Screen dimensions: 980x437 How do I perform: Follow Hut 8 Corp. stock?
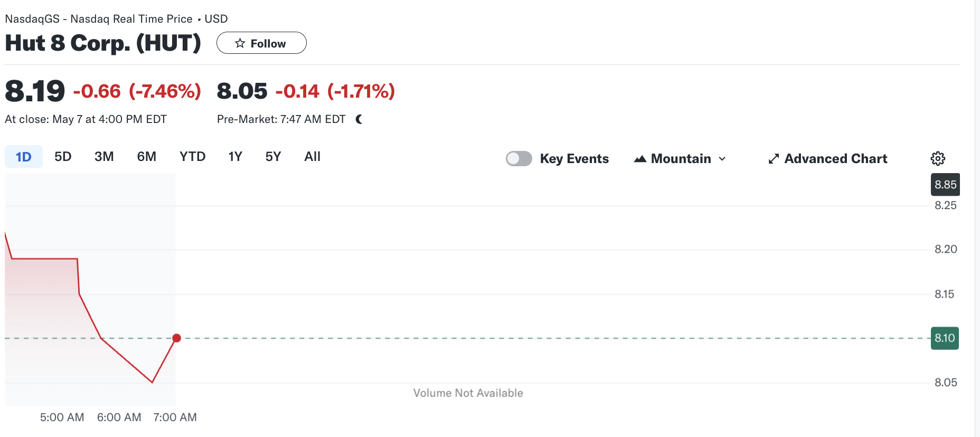click(x=261, y=43)
